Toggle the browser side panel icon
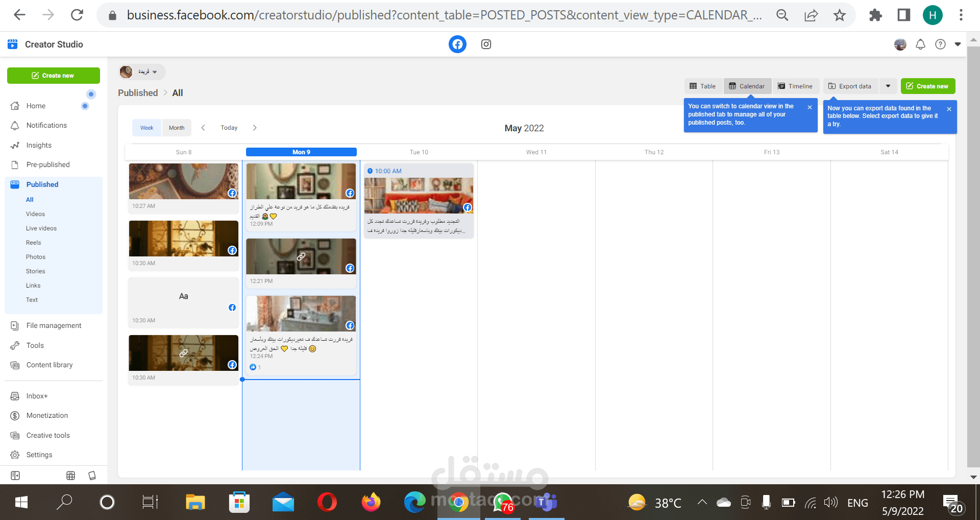This screenshot has height=520, width=980. (x=904, y=15)
